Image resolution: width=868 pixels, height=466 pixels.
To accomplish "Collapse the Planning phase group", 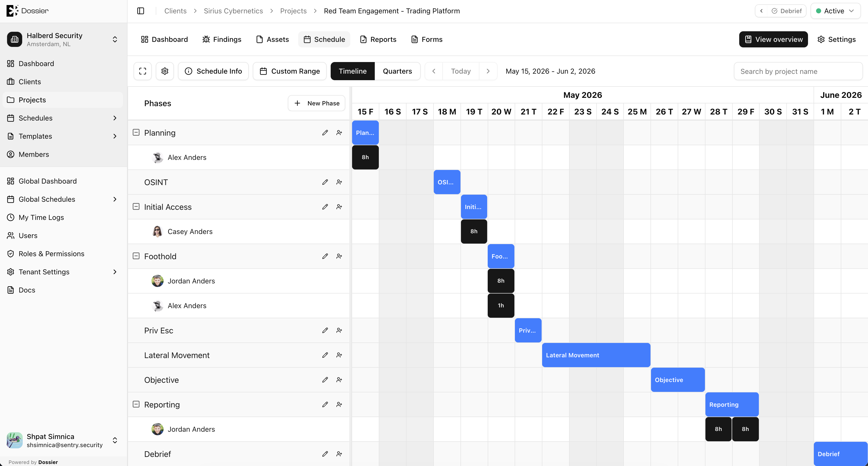I will [x=136, y=133].
